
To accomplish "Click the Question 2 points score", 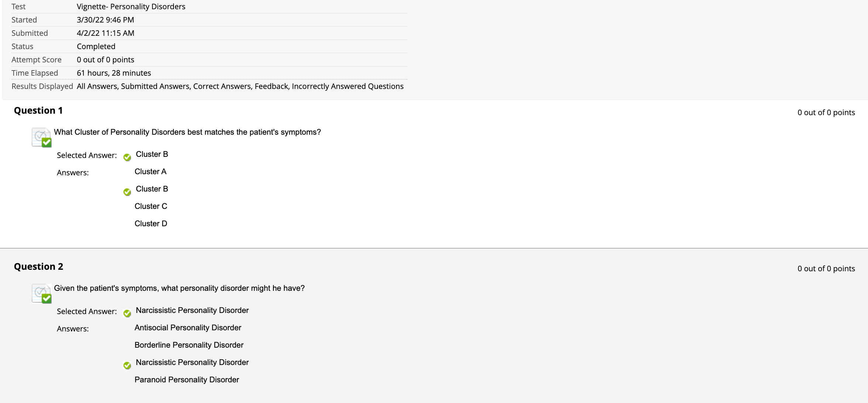I will (826, 269).
